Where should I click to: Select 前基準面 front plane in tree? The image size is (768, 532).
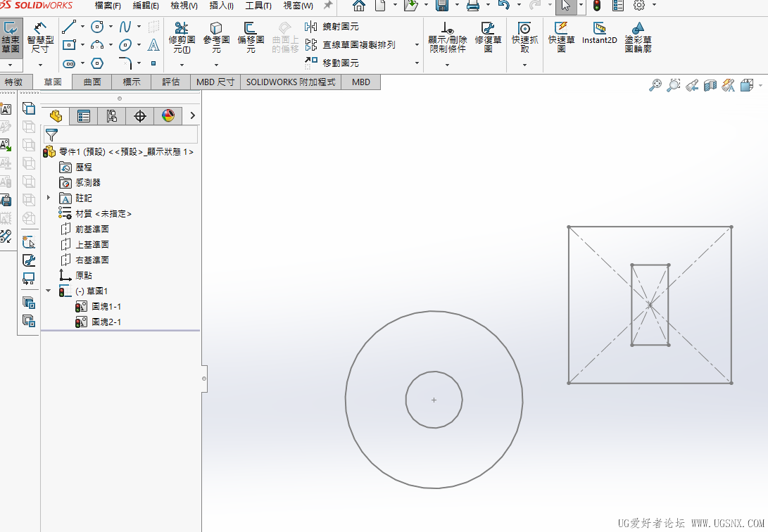pos(92,229)
